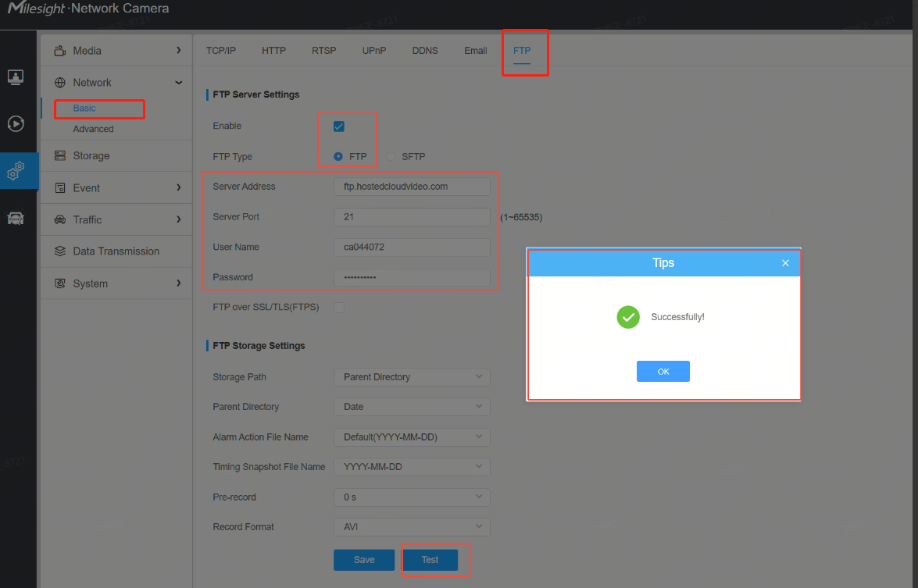918x588 pixels.
Task: Click the Storage menu icon
Action: coord(59,155)
